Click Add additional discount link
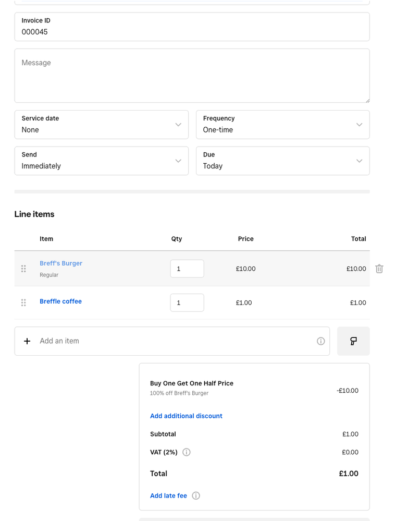The height and width of the screenshot is (521, 420). coord(186,416)
